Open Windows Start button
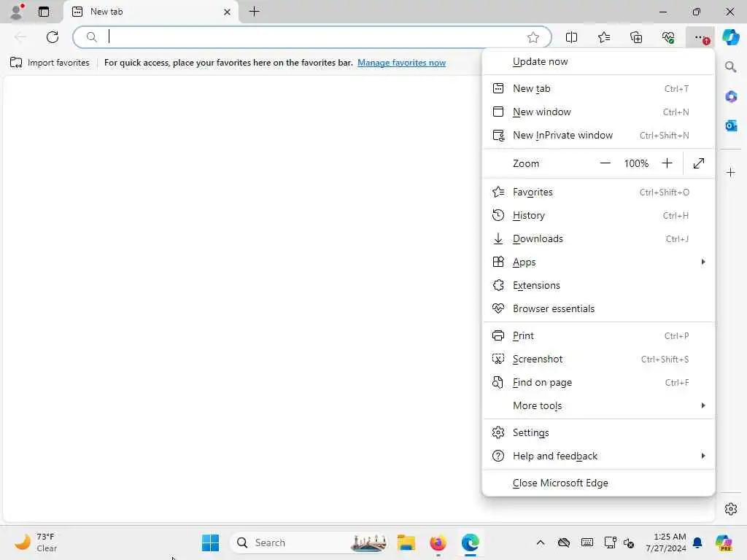 click(210, 542)
